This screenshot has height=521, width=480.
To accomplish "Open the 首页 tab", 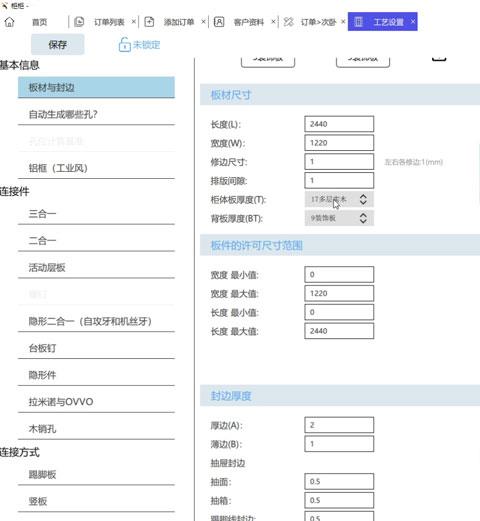I will point(40,22).
